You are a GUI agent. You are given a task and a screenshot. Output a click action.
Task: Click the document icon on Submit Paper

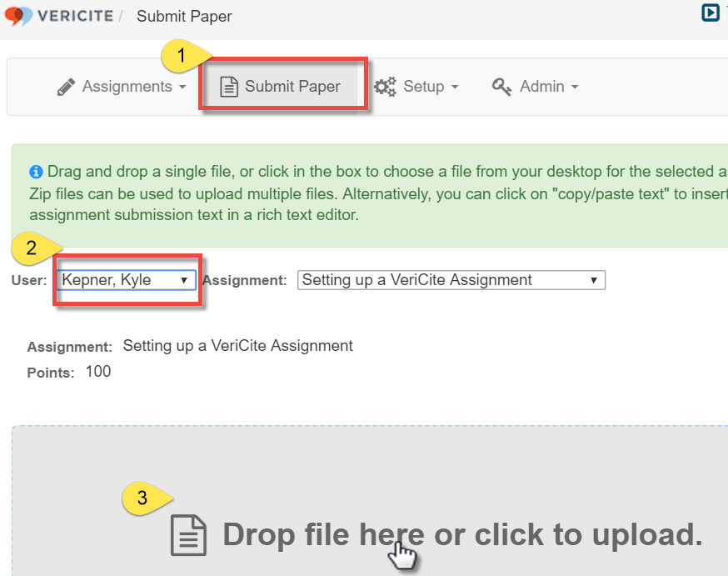coord(229,87)
